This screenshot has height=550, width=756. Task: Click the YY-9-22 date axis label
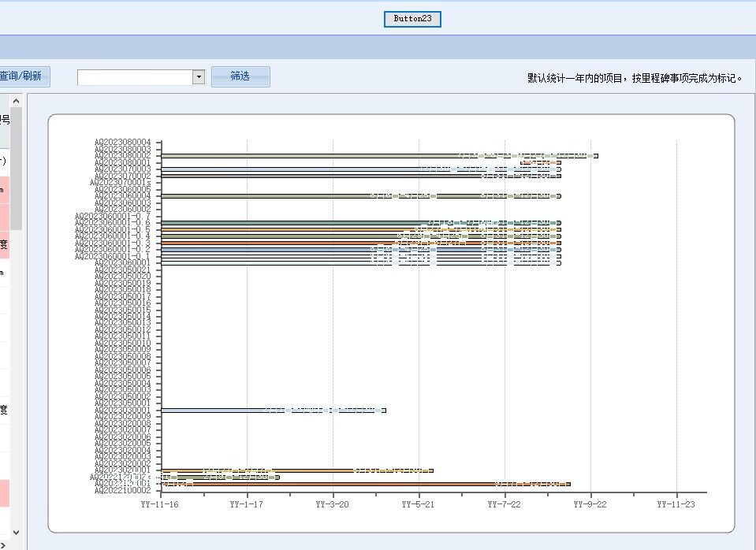590,504
